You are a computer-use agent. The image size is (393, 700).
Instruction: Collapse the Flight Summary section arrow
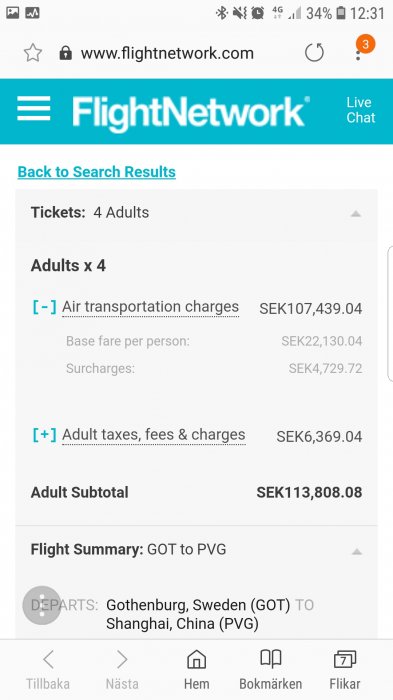[x=356, y=552]
